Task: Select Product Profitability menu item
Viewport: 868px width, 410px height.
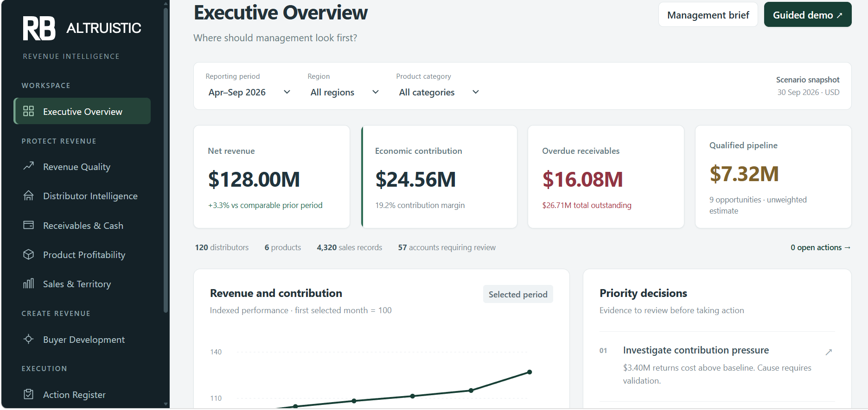Action: pos(82,255)
